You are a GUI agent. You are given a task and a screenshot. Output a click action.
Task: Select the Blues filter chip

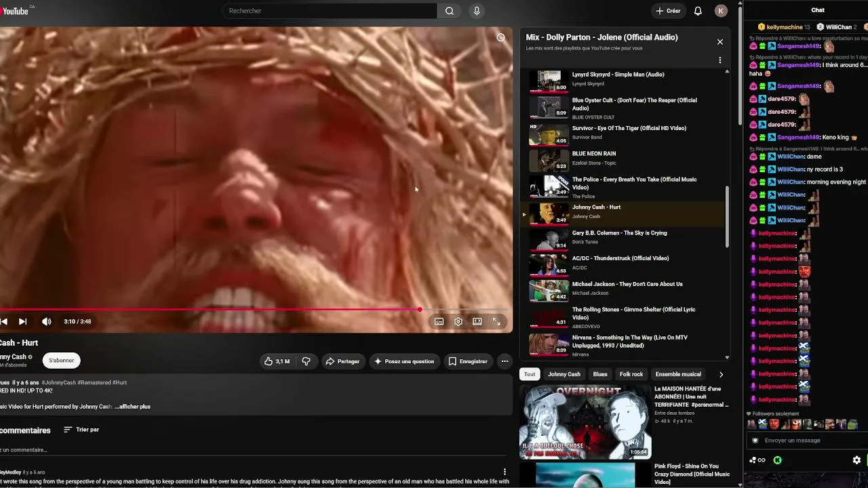[x=600, y=374]
